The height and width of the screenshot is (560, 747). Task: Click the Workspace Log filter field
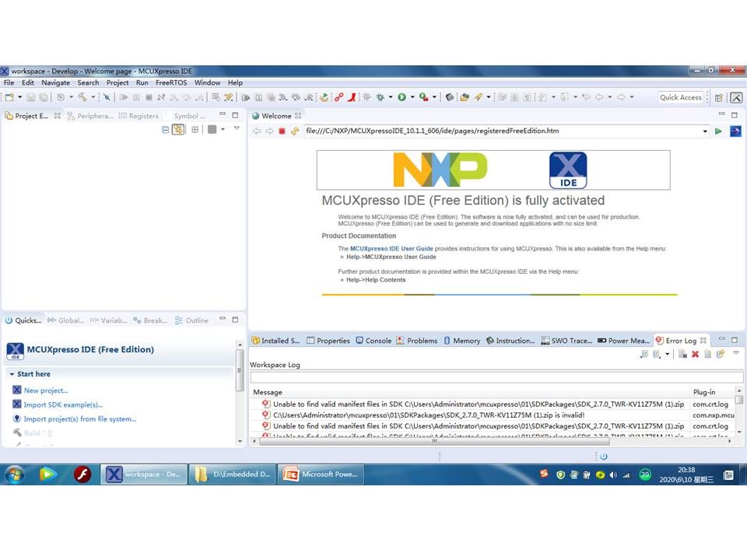[496, 378]
